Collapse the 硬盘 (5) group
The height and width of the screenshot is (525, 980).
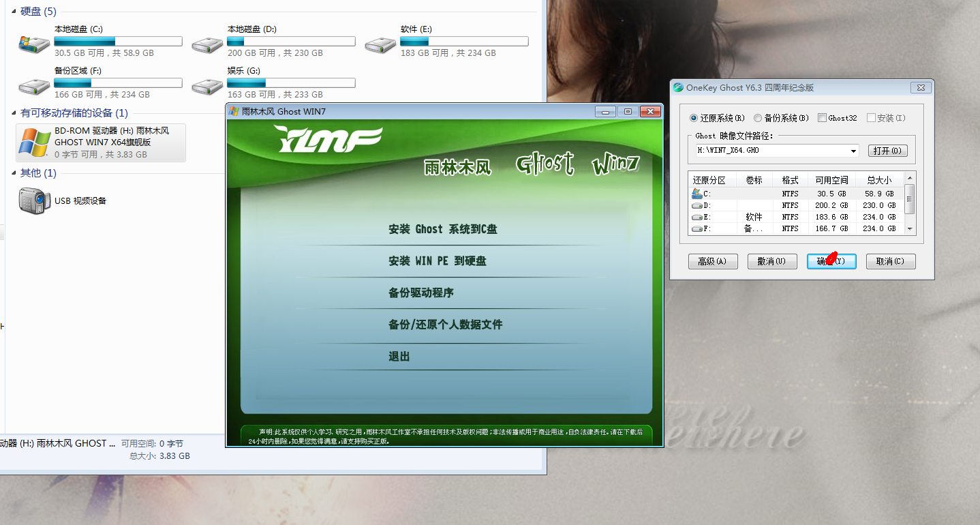click(14, 12)
